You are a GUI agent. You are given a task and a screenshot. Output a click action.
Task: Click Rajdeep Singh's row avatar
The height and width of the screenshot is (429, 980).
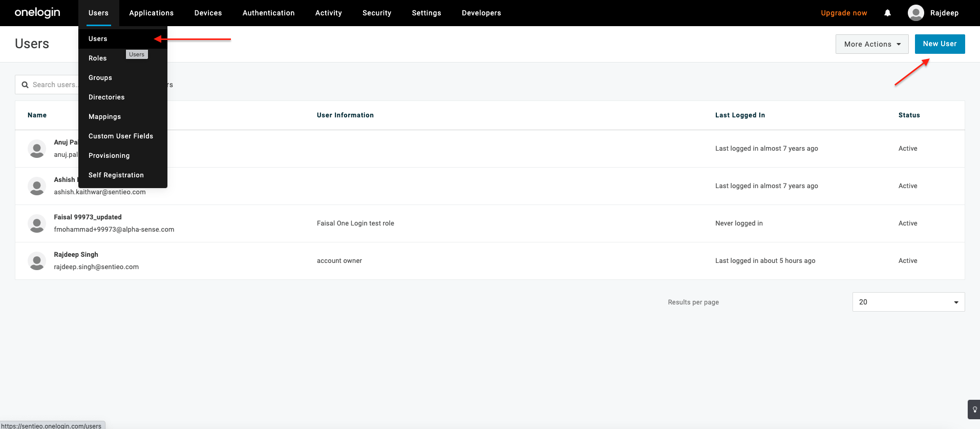[37, 261]
